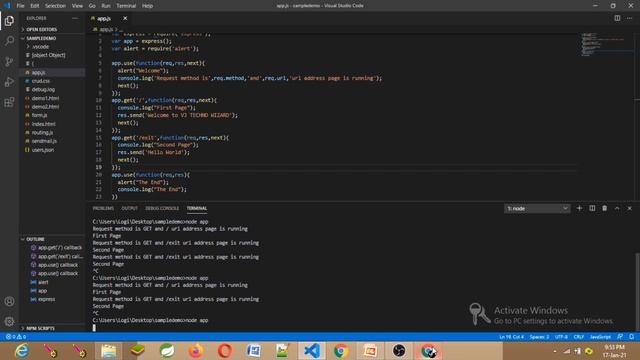
Task: Open the Help menu
Action: 147,6
